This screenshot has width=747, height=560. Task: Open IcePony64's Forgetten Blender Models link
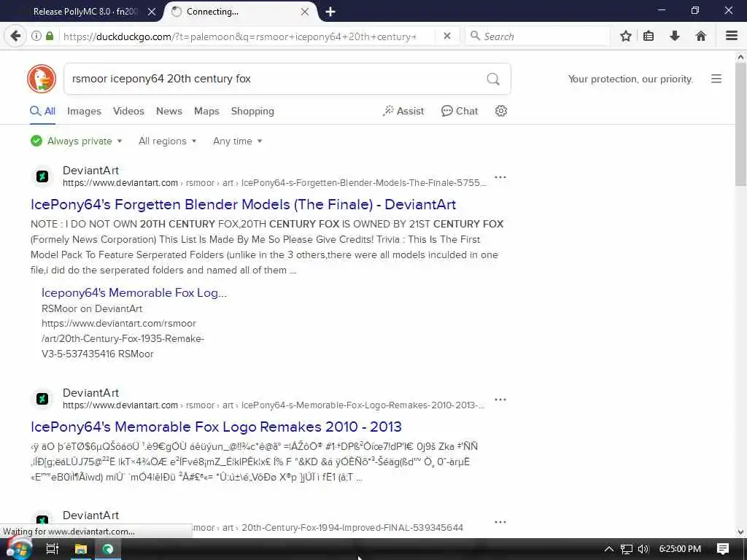pos(243,204)
